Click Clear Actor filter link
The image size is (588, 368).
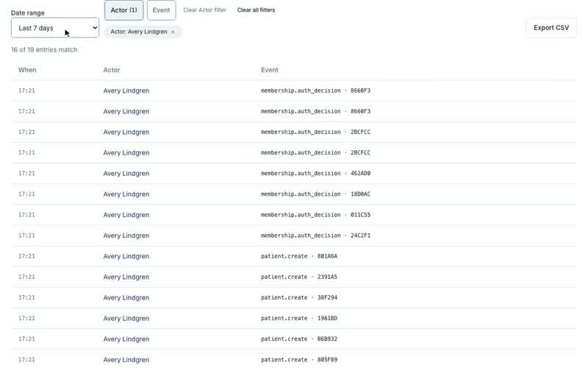point(204,10)
